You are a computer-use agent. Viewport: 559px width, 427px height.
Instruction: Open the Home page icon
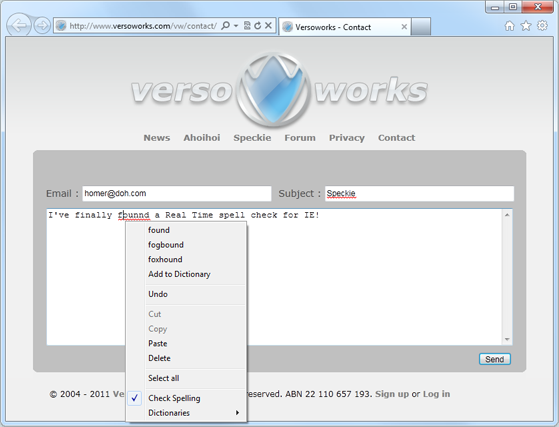click(509, 26)
